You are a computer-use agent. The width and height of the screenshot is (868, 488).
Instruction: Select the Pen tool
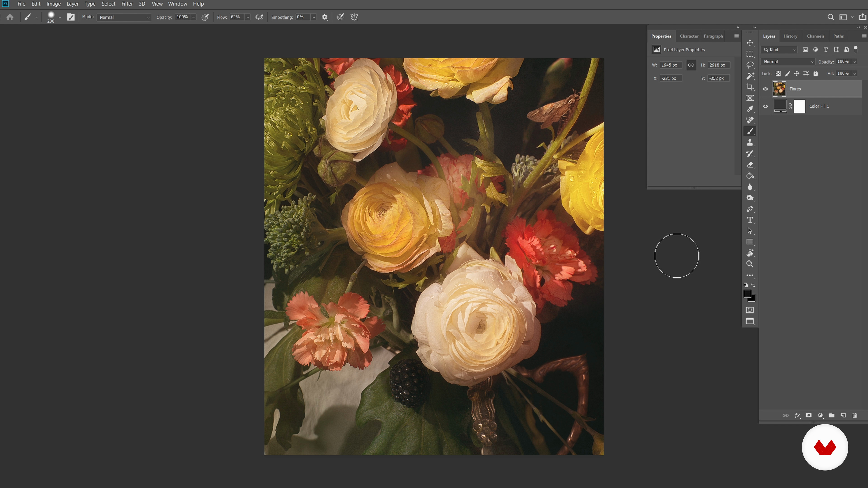pyautogui.click(x=750, y=209)
